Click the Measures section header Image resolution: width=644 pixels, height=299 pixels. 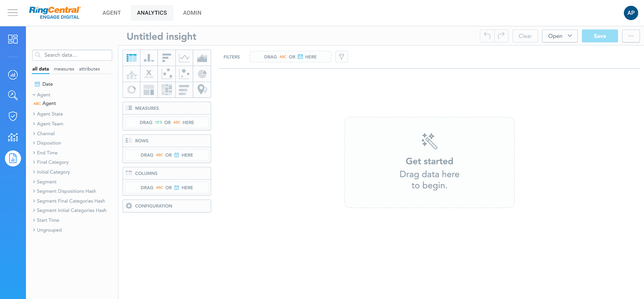pos(167,108)
